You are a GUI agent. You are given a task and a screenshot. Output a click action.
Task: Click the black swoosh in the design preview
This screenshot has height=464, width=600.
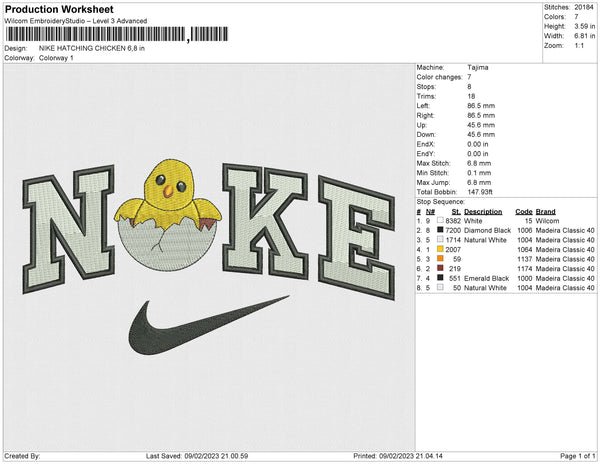point(209,325)
